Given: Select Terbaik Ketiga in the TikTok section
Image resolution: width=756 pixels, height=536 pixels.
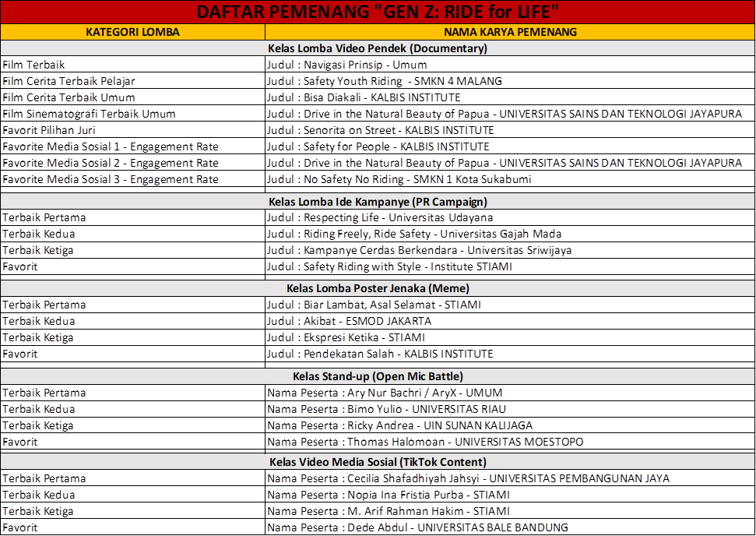Looking at the screenshot, I should tap(132, 511).
